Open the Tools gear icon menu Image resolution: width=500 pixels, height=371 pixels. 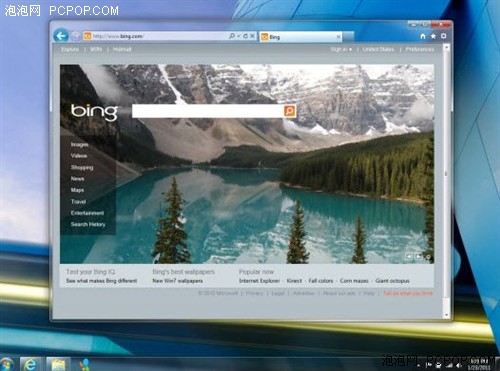443,36
